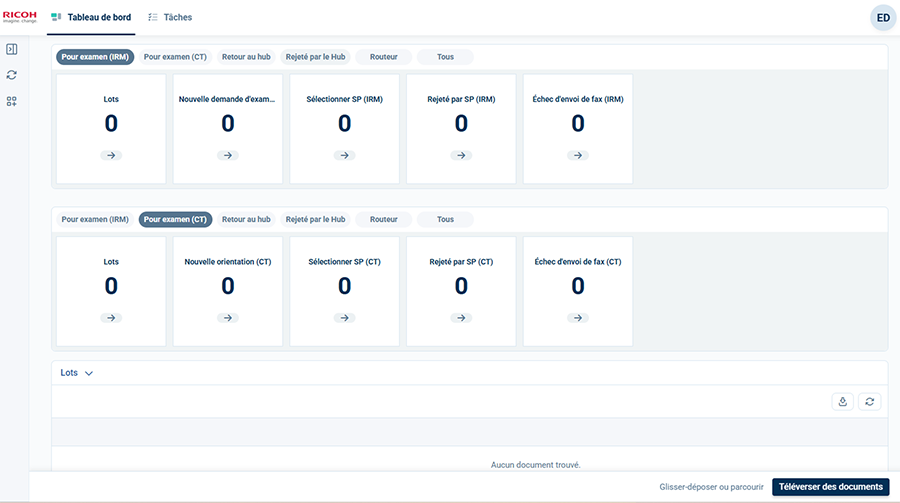The height and width of the screenshot is (503, 900).
Task: Expand the Lots dropdown chevron
Action: [x=89, y=373]
